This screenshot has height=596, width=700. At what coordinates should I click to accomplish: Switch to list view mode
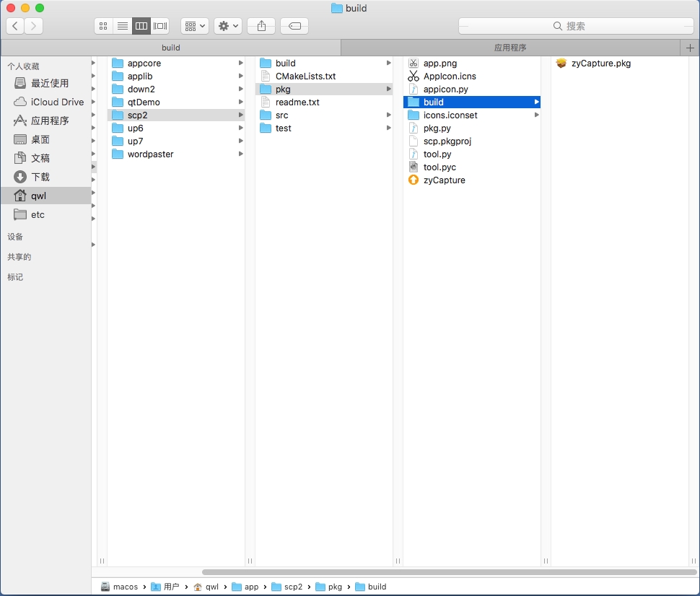123,26
